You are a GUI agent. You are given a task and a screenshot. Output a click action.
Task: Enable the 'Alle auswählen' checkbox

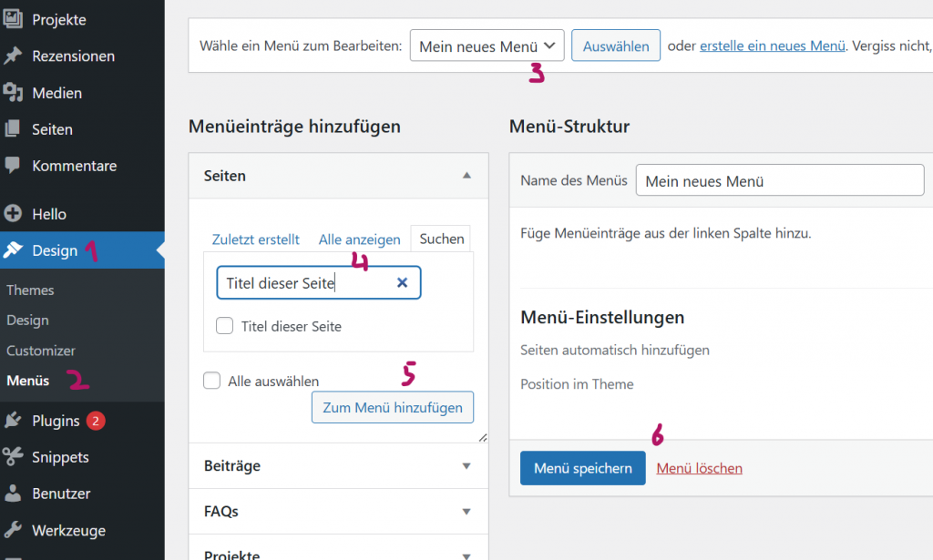(x=212, y=381)
